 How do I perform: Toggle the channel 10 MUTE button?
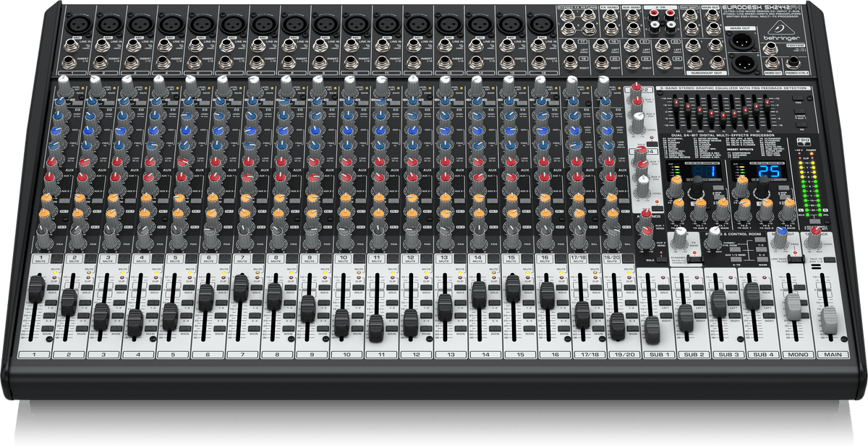coord(359,258)
